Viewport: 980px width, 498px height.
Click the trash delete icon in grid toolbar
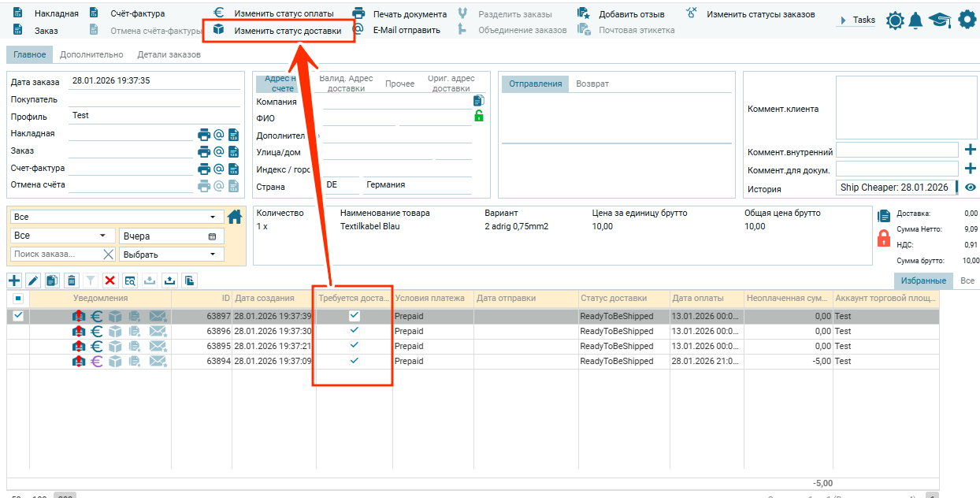72,281
